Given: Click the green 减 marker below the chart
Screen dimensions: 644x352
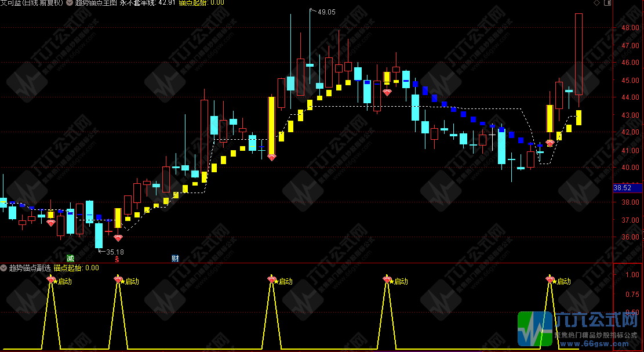Looking at the screenshot, I should pos(70,258).
